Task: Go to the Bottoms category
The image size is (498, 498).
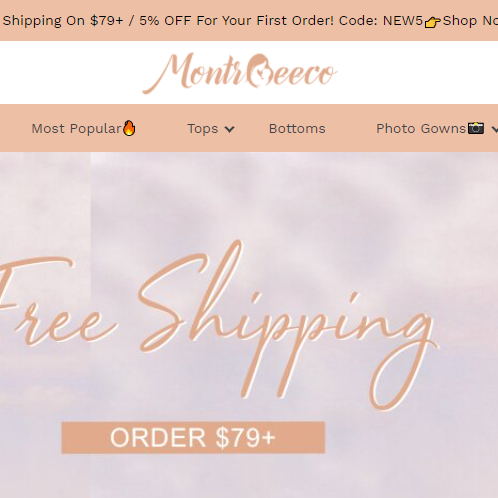Action: pyautogui.click(x=297, y=129)
